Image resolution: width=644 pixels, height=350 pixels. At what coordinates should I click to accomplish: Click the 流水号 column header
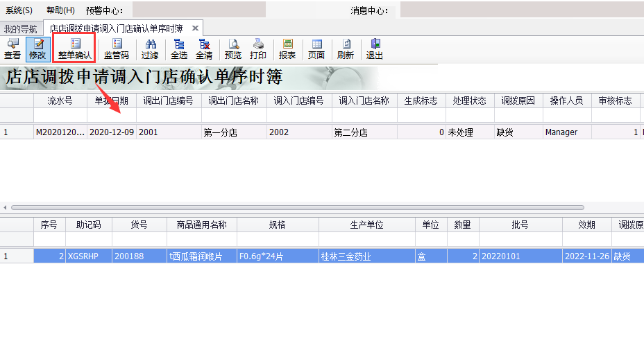pyautogui.click(x=60, y=100)
